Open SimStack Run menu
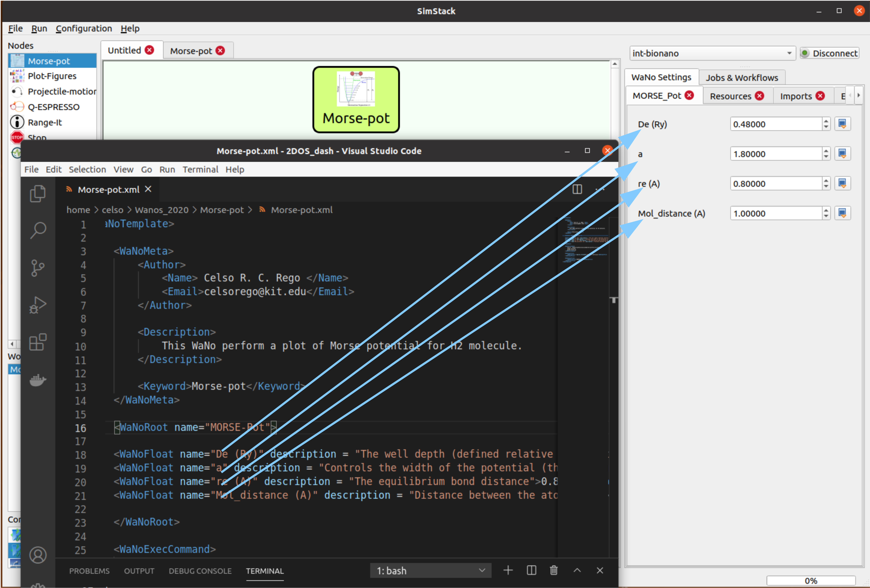Viewport: 870px width, 588px height. tap(39, 28)
